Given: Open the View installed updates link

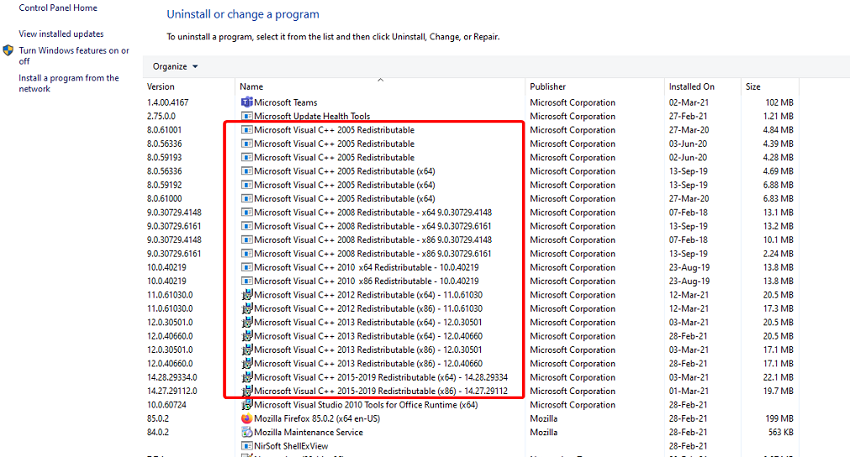Looking at the screenshot, I should [60, 34].
